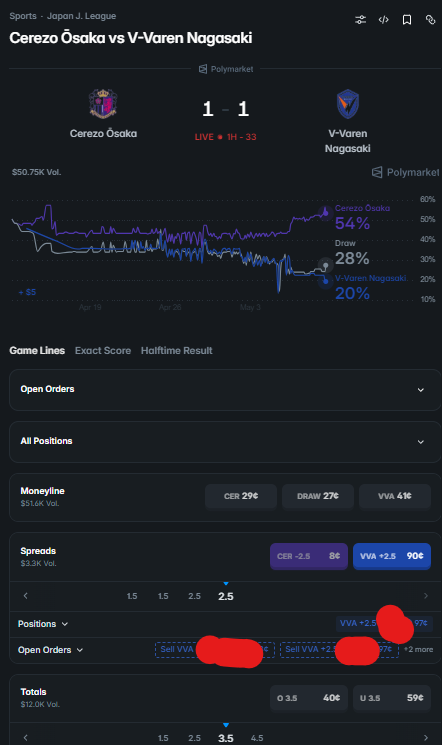Open the Sports breadcrumb link

pyautogui.click(x=23, y=16)
